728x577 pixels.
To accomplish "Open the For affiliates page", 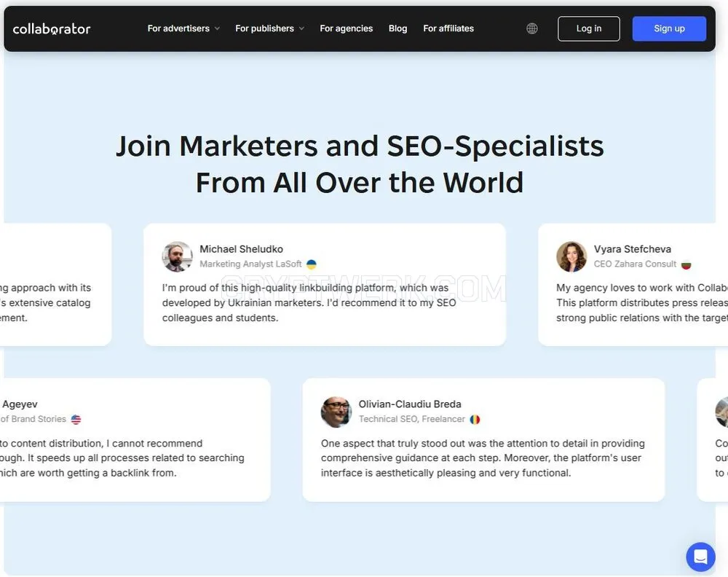I will coord(448,29).
